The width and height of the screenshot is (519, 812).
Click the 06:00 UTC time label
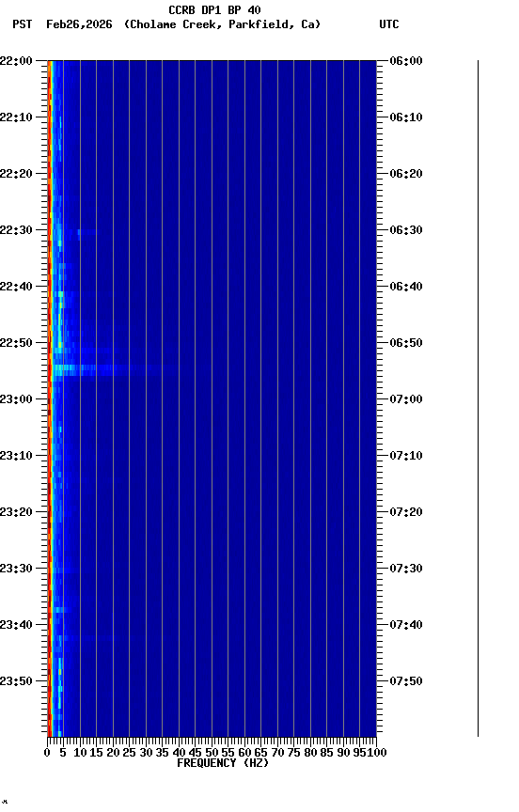[x=406, y=61]
